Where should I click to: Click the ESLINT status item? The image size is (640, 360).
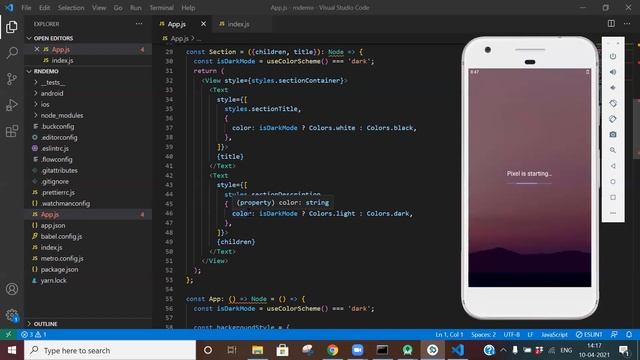tap(589, 334)
